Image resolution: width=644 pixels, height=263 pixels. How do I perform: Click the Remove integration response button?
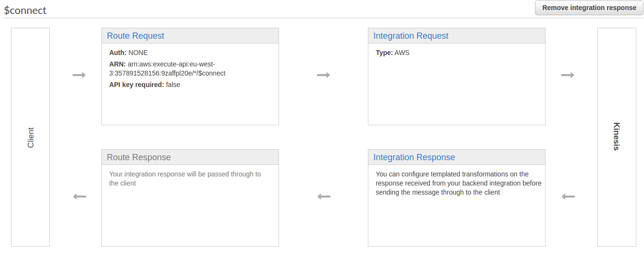tap(589, 8)
